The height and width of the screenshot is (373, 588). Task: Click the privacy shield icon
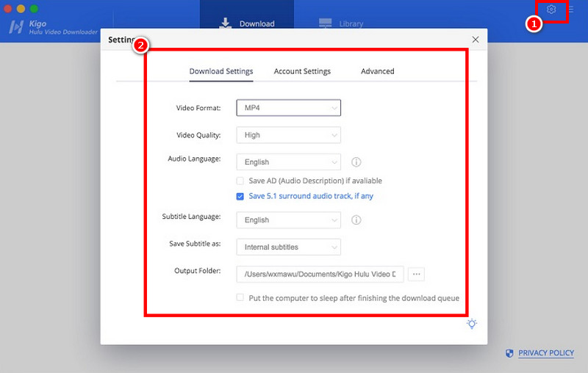(x=509, y=353)
